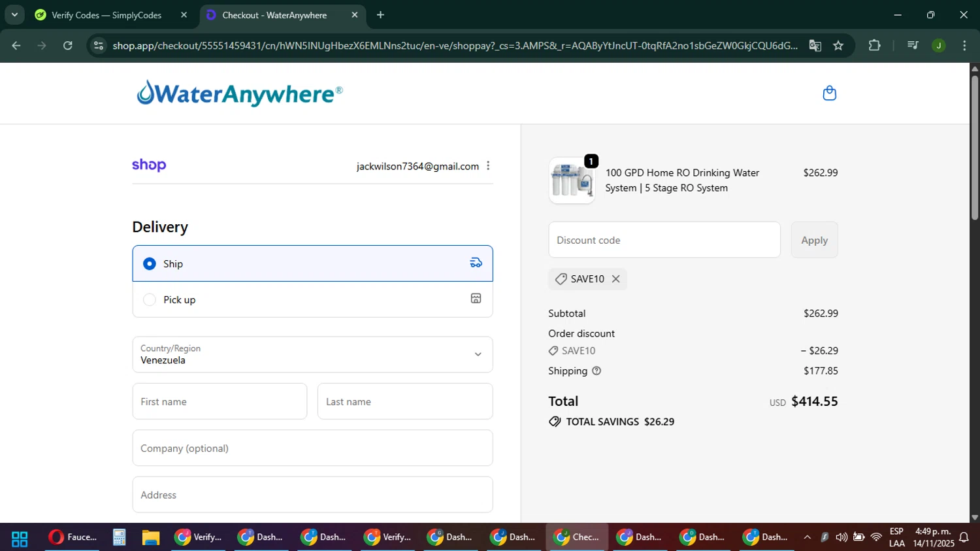Viewport: 980px width, 551px height.
Task: Expand the Country/Region dropdown
Action: pyautogui.click(x=312, y=354)
